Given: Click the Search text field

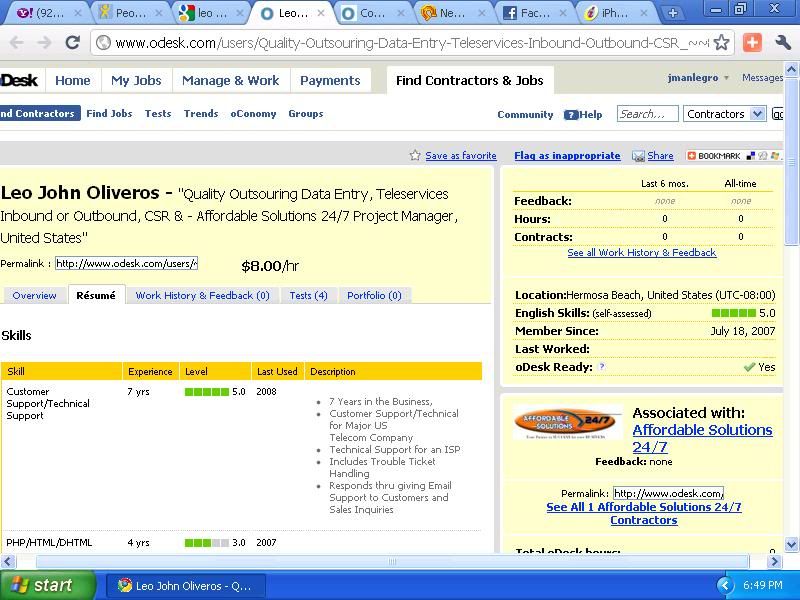Looking at the screenshot, I should coord(647,114).
